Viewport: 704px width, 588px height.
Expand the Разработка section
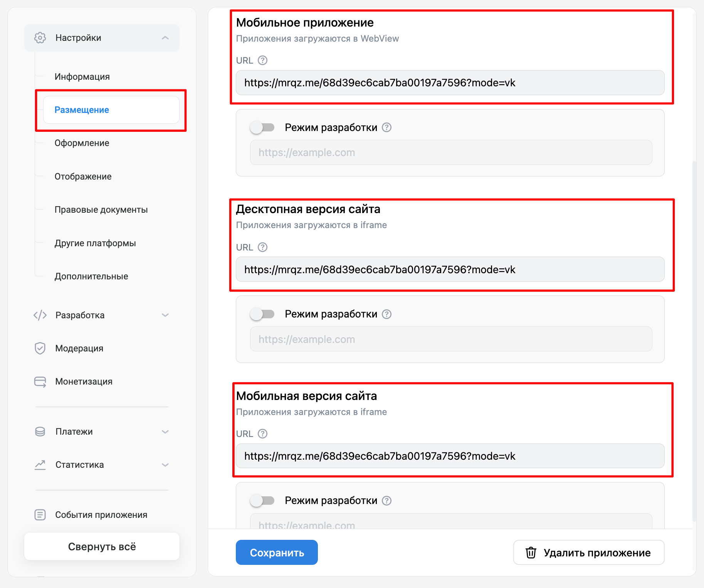pos(165,315)
